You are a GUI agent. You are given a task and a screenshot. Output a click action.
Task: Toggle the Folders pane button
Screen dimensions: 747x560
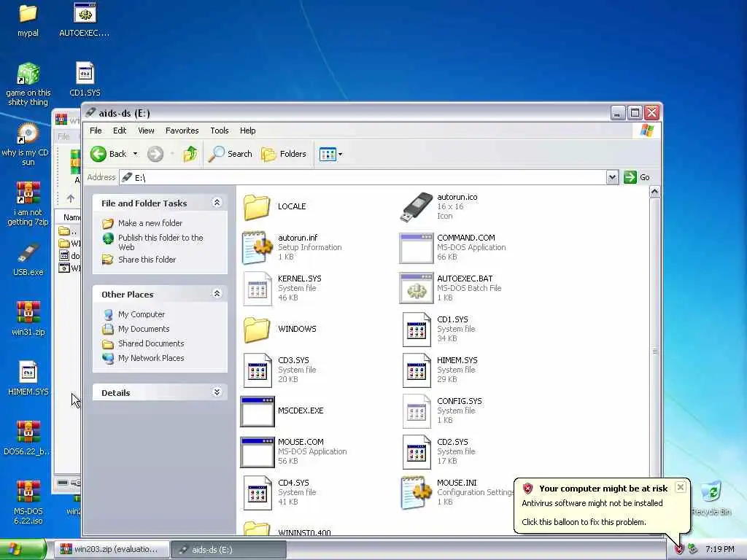[x=284, y=154]
